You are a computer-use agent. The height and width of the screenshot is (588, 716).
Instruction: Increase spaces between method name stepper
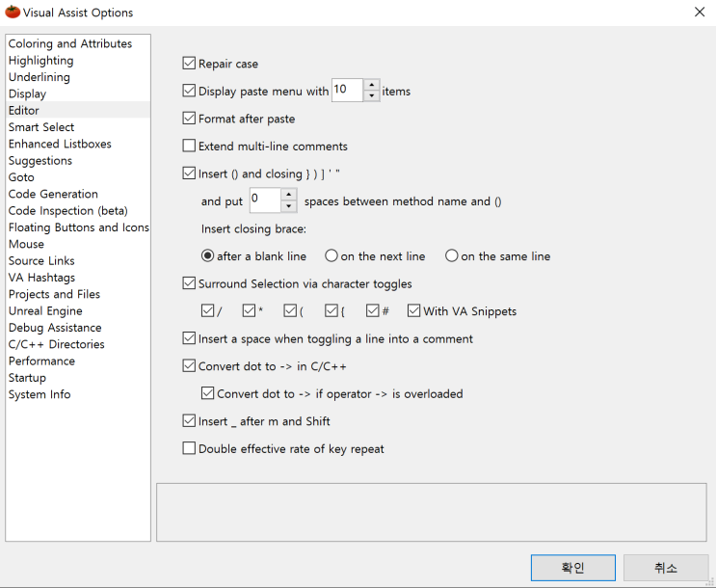click(289, 196)
